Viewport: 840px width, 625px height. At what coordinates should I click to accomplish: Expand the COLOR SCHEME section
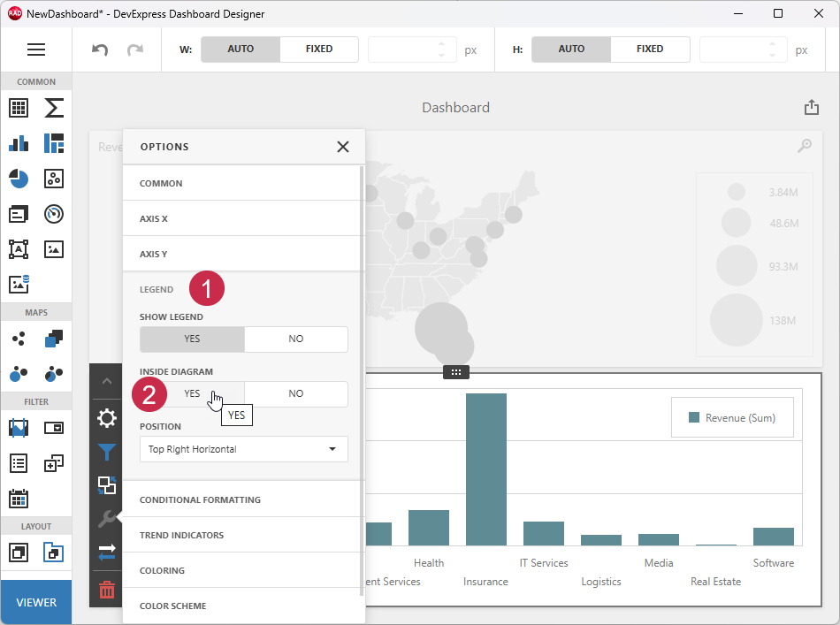click(x=243, y=606)
